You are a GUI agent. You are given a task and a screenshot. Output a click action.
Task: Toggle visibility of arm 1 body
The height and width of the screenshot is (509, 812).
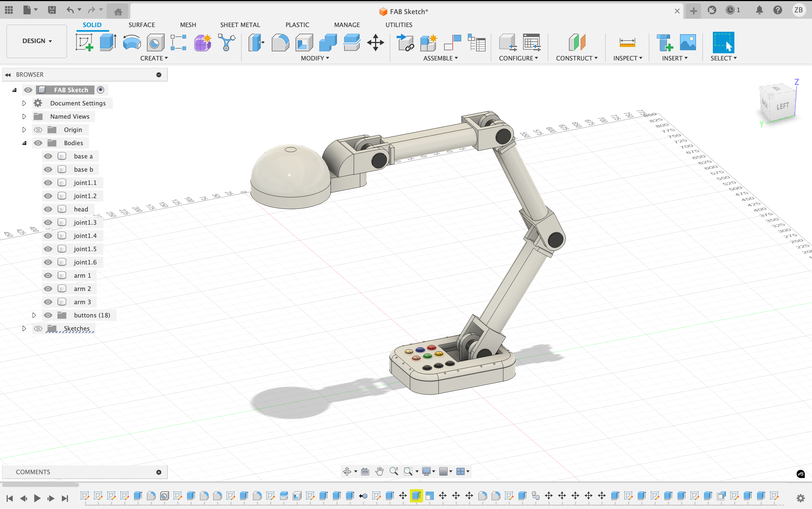48,275
